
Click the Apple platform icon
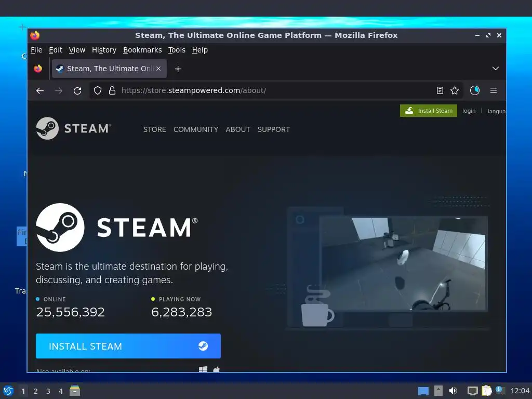coord(217,369)
